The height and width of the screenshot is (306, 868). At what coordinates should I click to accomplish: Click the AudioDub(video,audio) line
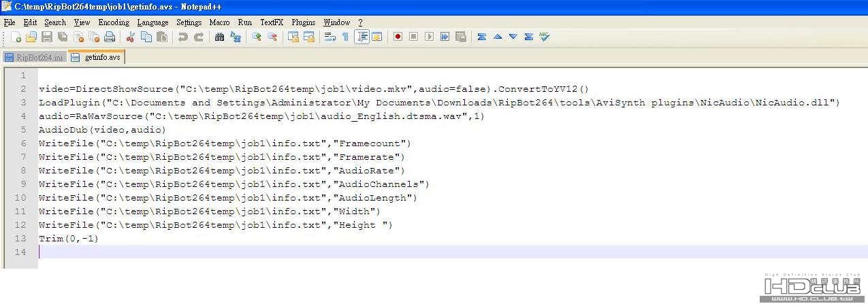(x=102, y=130)
